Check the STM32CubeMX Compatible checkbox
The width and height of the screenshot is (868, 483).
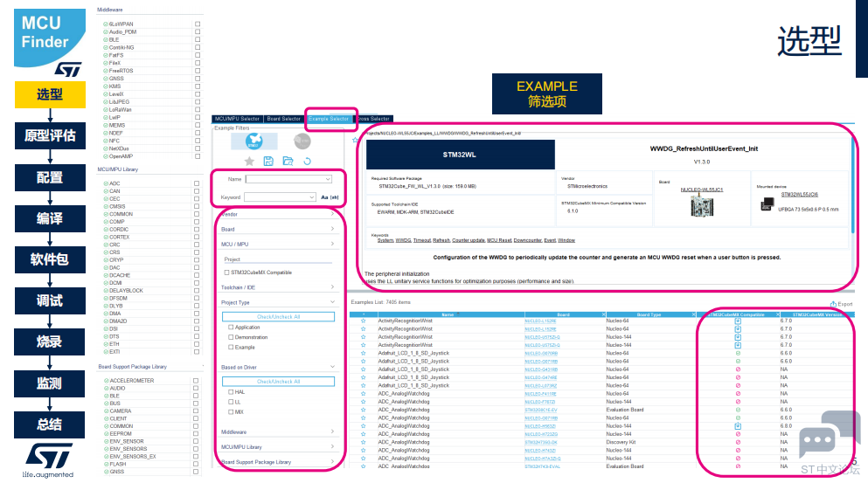tap(227, 273)
